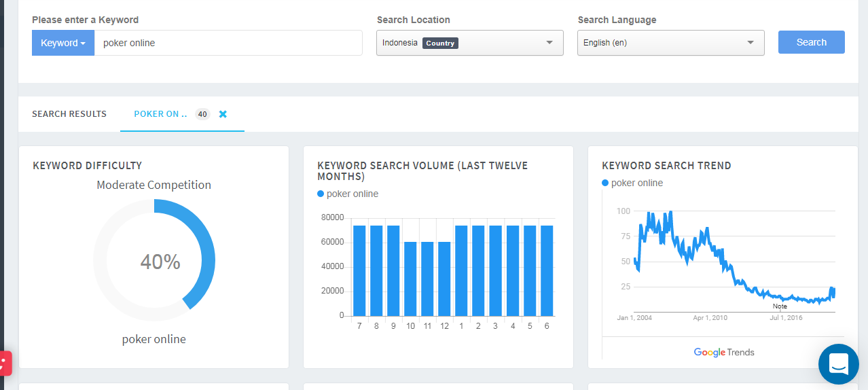The width and height of the screenshot is (868, 390).
Task: Click the poker online label under donut
Action: 153,339
